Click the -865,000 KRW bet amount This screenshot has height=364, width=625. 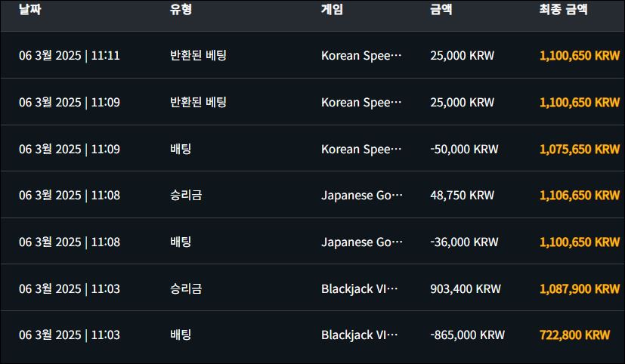coord(467,335)
